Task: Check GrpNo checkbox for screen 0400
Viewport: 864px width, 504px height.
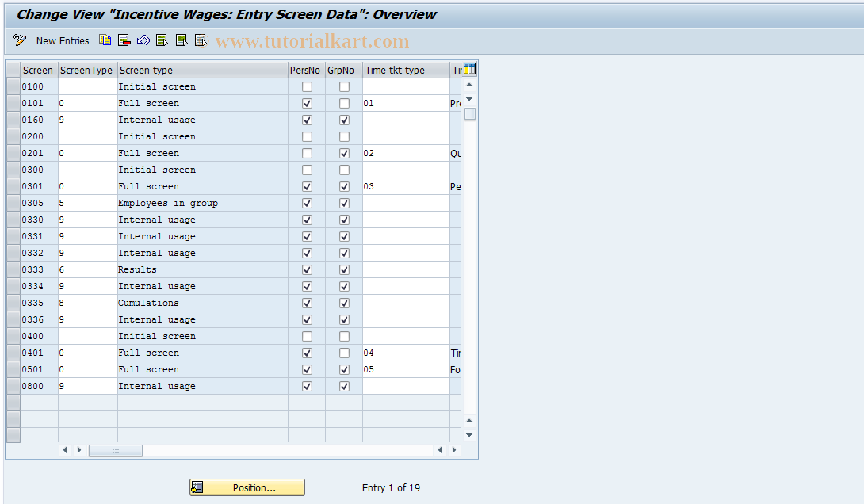Action: 344,336
